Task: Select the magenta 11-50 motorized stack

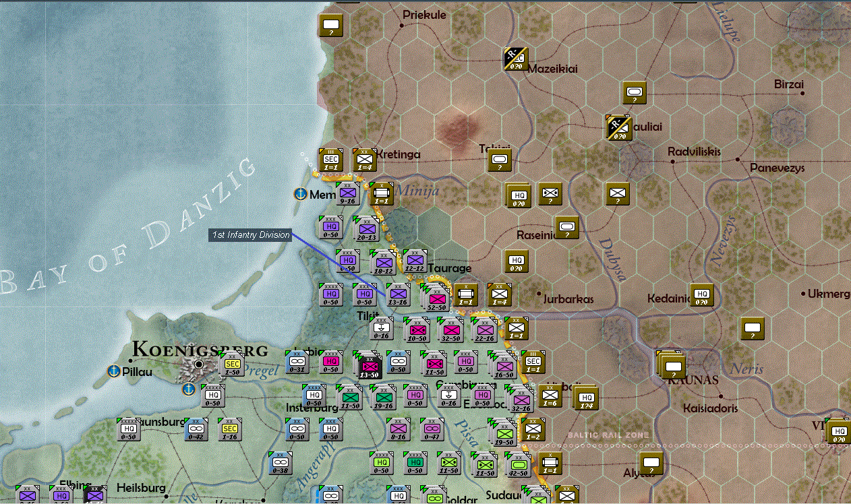Action: coord(434,364)
